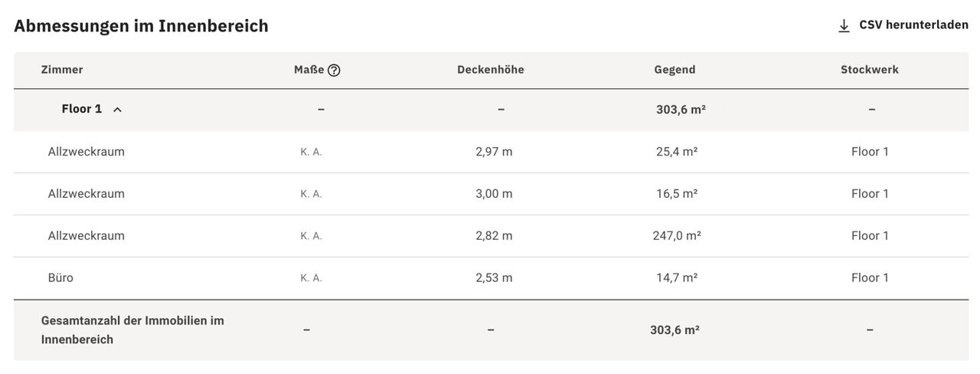Select the Allzweckraum with 247,0 m² area
The height and width of the screenshot is (374, 980).
tap(87, 236)
